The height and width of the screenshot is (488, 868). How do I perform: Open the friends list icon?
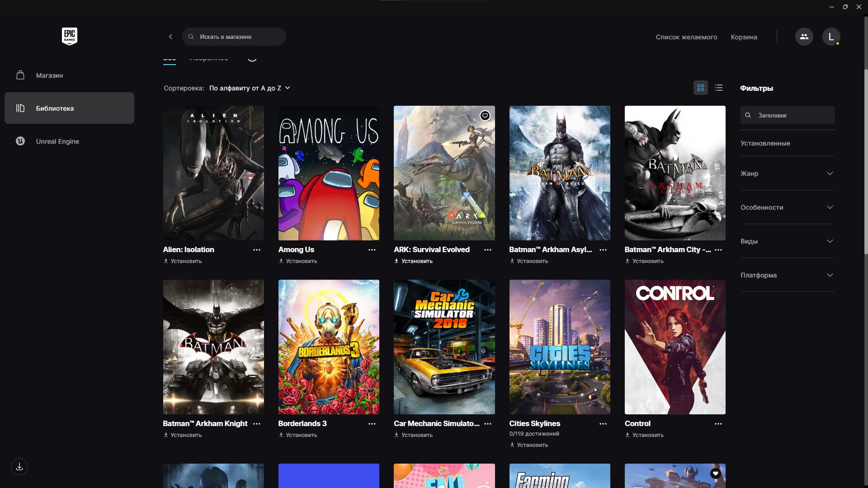click(804, 37)
